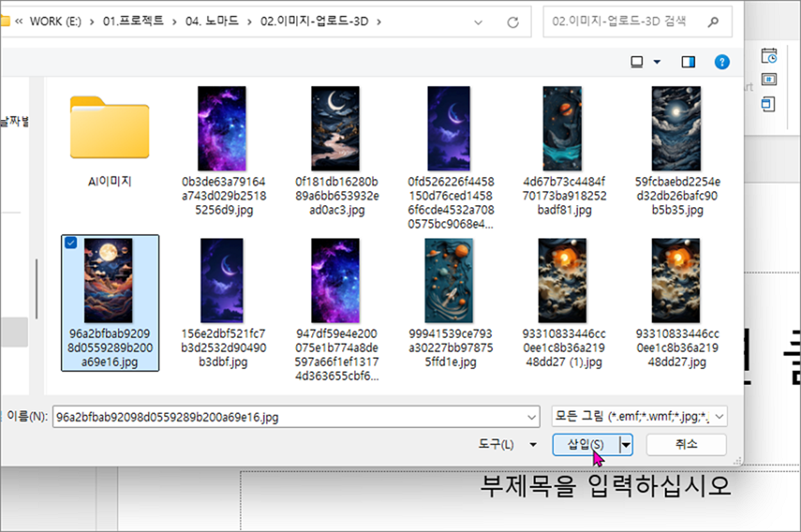Click the refresh button beside address bar
Image resolution: width=801 pixels, height=532 pixels.
click(513, 22)
